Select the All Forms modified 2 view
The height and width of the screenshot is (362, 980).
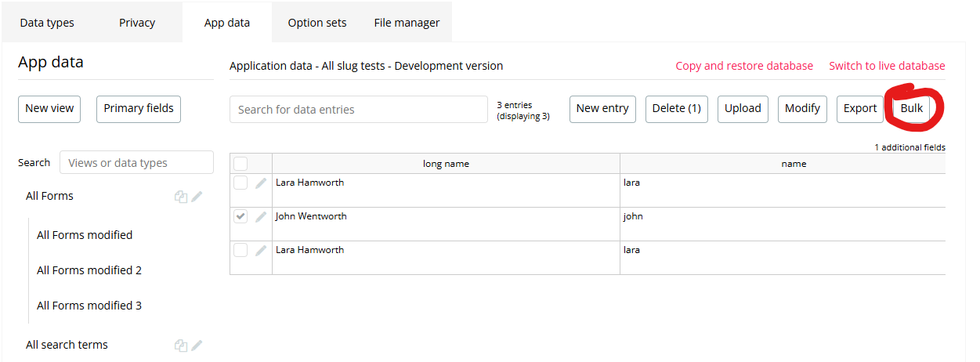point(89,270)
